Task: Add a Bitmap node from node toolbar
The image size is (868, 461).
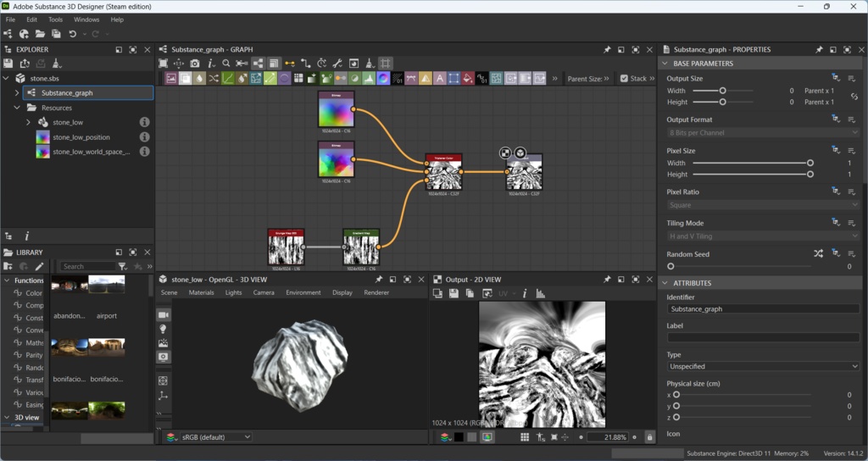Action: click(171, 79)
